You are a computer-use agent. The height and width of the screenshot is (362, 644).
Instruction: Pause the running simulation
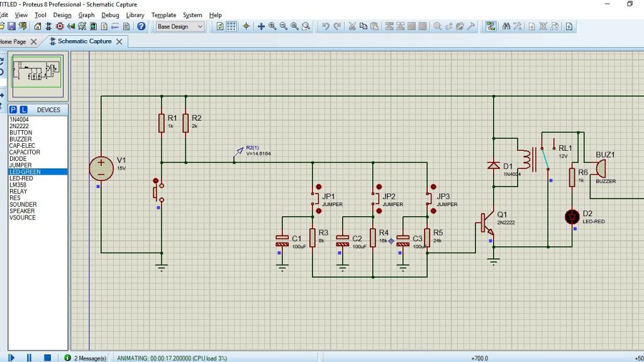(29, 358)
